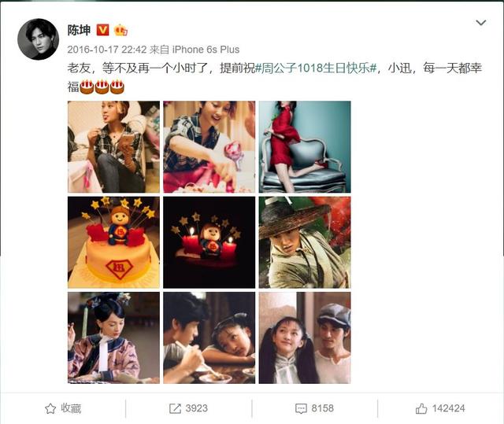504x424 pixels.
Task: Open the lit candles dark cake photo
Action: [209, 242]
